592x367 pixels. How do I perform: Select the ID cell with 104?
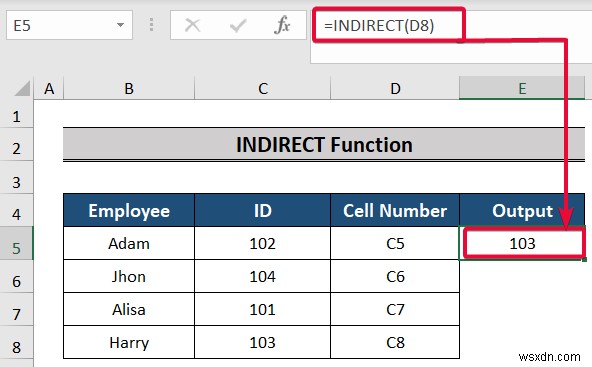263,276
